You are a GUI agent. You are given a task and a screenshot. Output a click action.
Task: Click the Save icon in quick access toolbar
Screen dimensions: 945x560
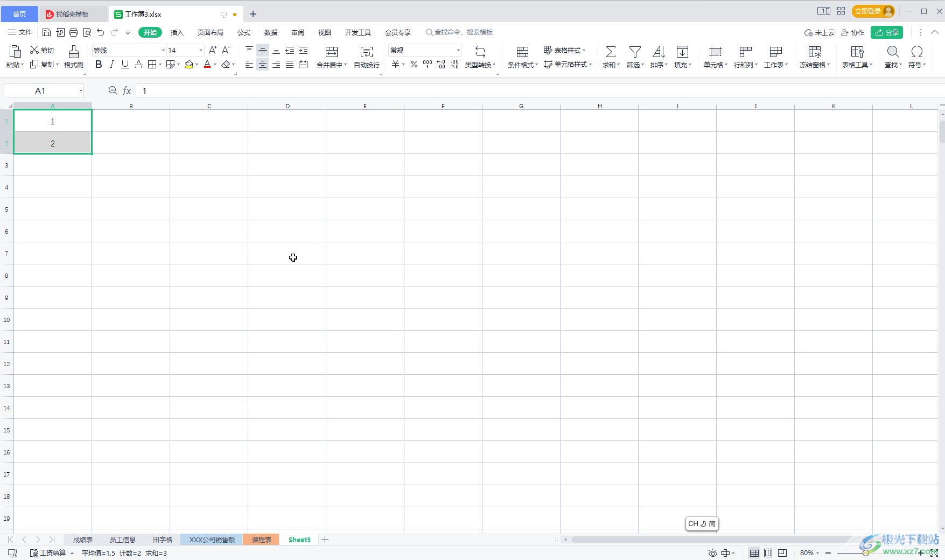46,32
